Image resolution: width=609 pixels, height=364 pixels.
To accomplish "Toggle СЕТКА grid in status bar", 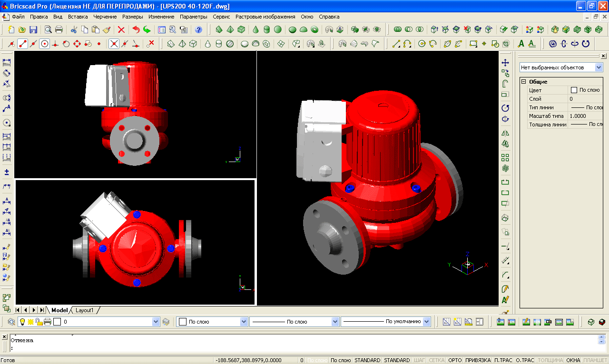I will click(437, 360).
